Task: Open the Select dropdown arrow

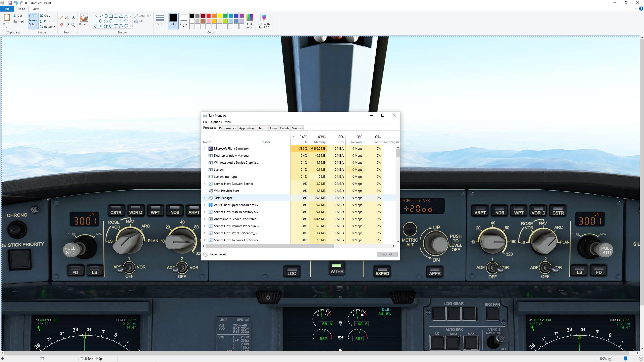Action: coord(33,27)
